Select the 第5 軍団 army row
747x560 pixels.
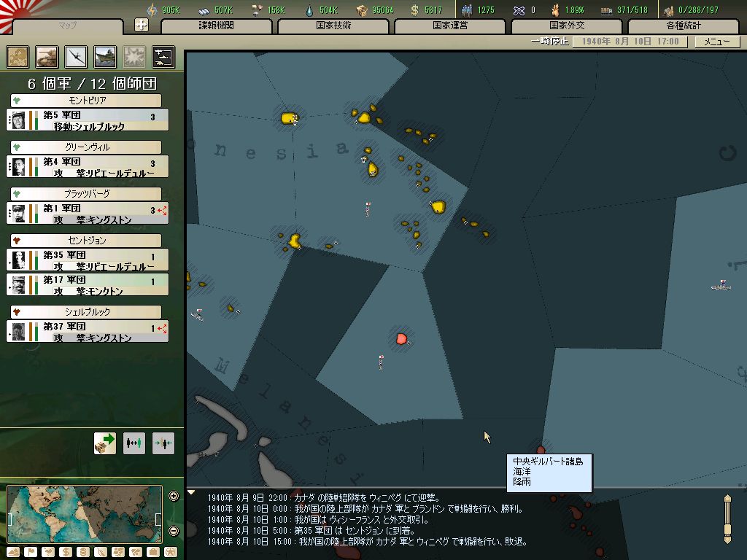tap(88, 120)
